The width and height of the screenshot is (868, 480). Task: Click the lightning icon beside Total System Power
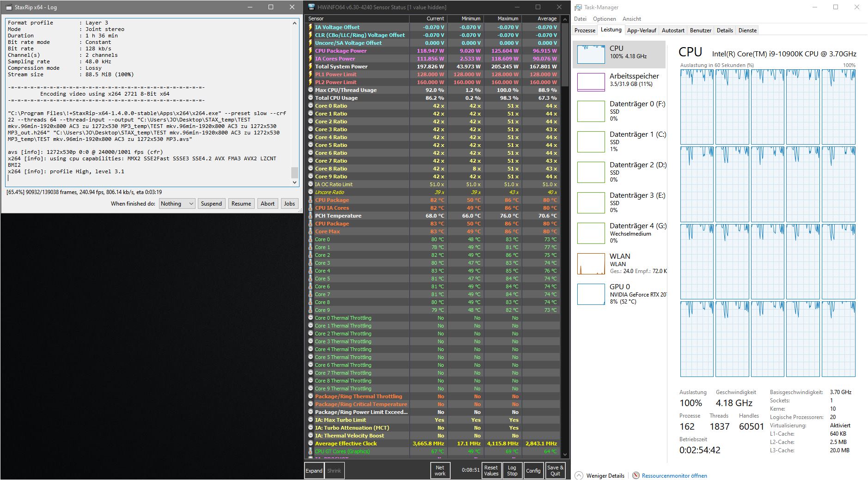point(310,66)
